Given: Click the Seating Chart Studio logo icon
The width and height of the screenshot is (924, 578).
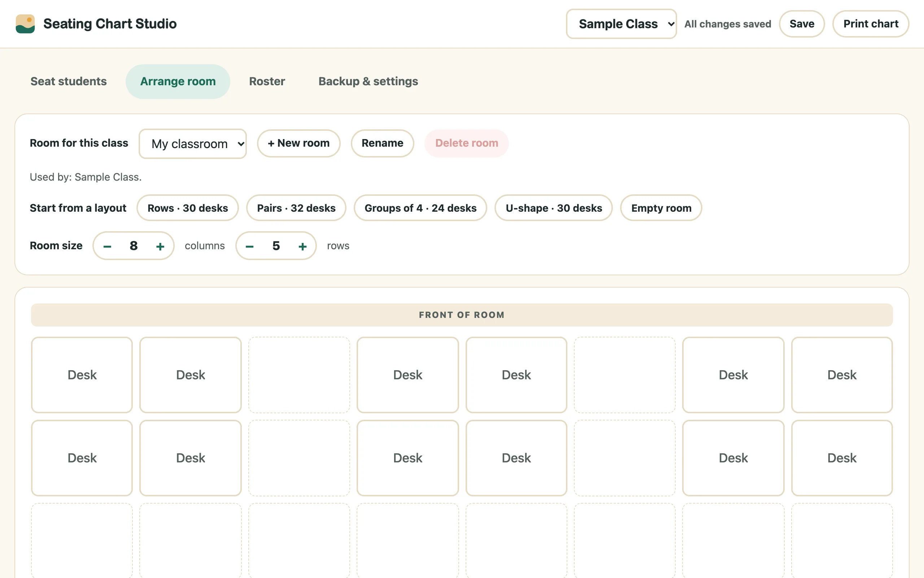Looking at the screenshot, I should point(25,24).
